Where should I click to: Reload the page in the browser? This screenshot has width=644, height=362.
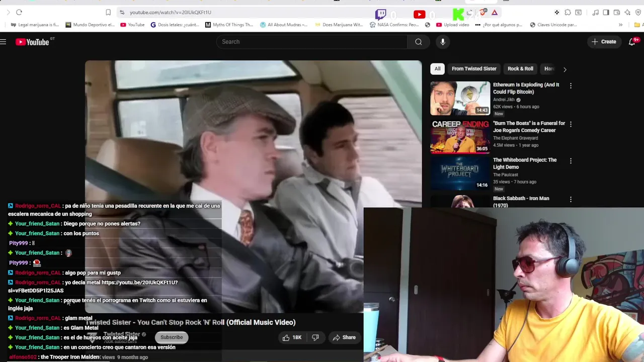pos(19,12)
